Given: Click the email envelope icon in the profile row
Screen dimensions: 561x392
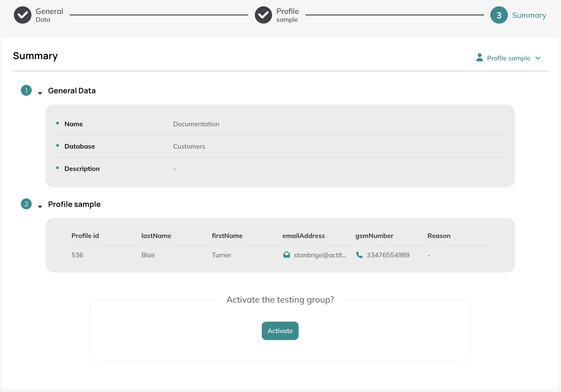Looking at the screenshot, I should pyautogui.click(x=287, y=255).
